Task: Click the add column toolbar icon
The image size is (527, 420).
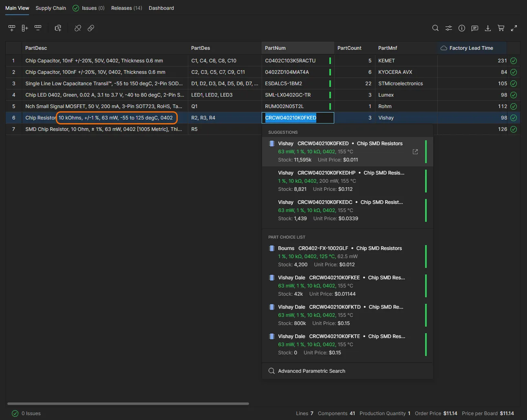Action: (25, 28)
